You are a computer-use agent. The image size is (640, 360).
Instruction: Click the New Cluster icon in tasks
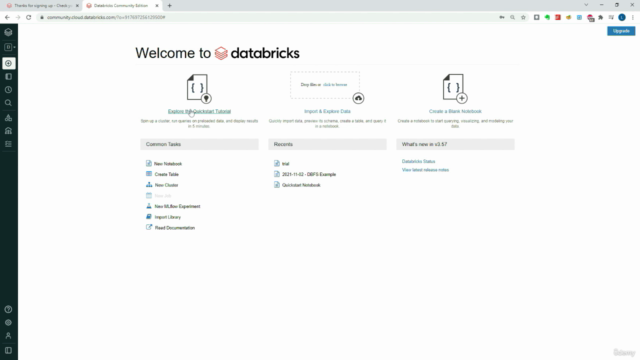(149, 184)
